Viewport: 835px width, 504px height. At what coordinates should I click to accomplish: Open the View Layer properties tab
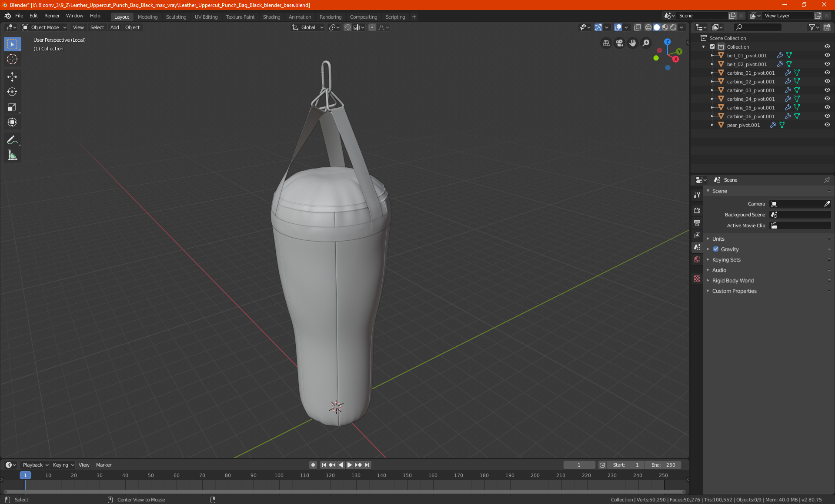click(697, 235)
